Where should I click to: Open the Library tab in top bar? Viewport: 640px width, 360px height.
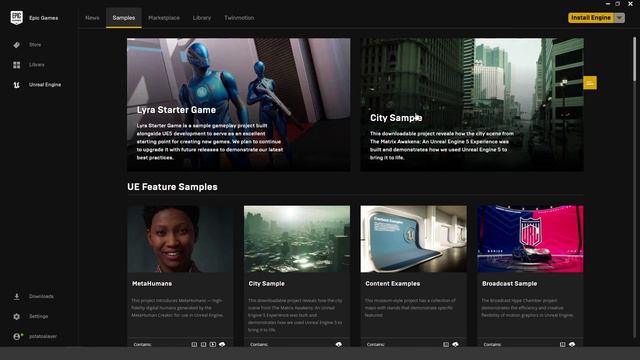[x=202, y=18]
